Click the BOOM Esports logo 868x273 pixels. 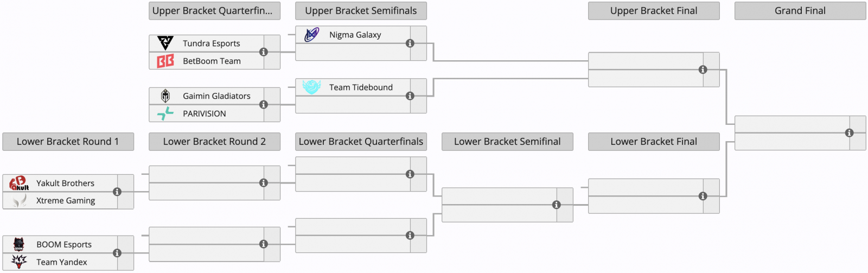pos(19,244)
